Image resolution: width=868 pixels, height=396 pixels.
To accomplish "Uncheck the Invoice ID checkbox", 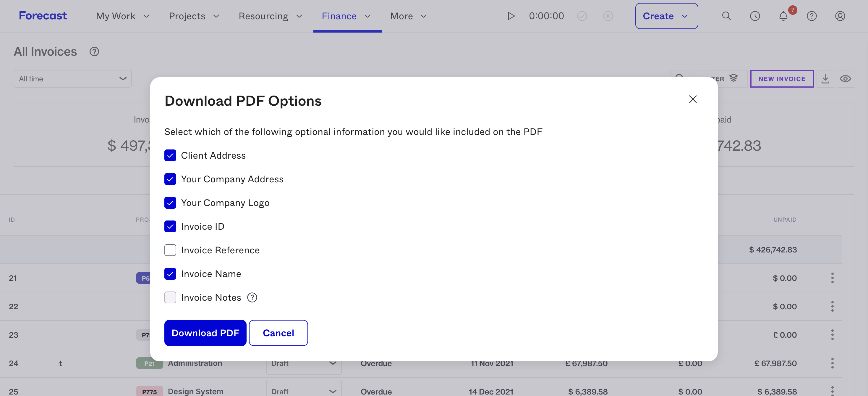I will pos(170,226).
